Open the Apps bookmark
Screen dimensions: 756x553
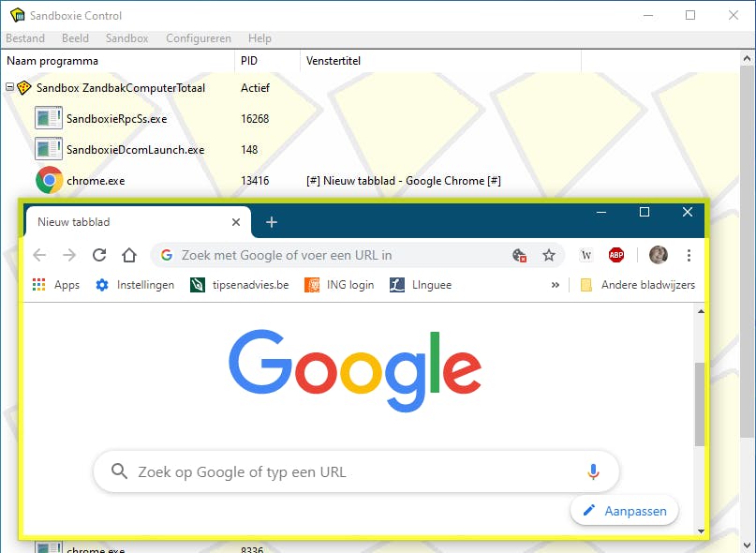coord(56,285)
